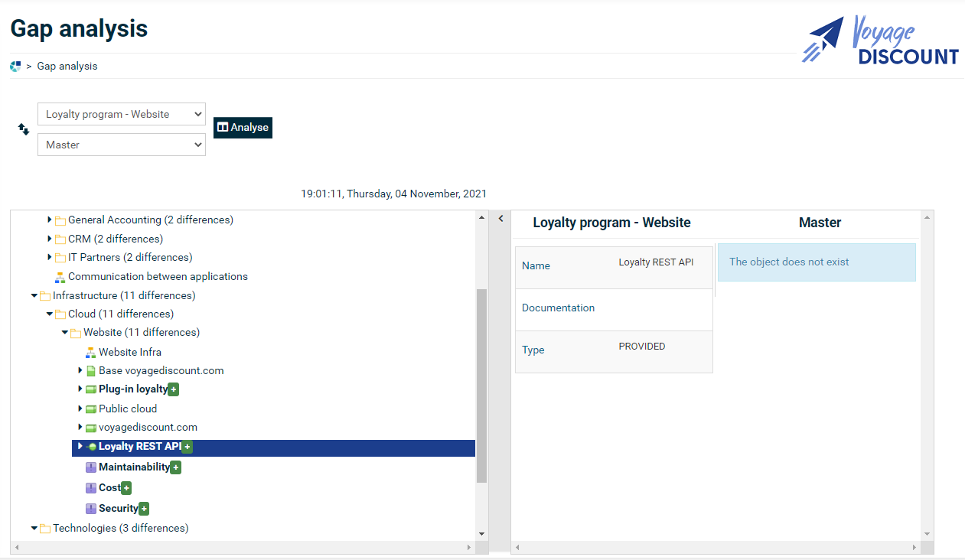Image resolution: width=965 pixels, height=560 pixels.
Task: Collapse the tree panel with the chevron
Action: click(x=500, y=219)
